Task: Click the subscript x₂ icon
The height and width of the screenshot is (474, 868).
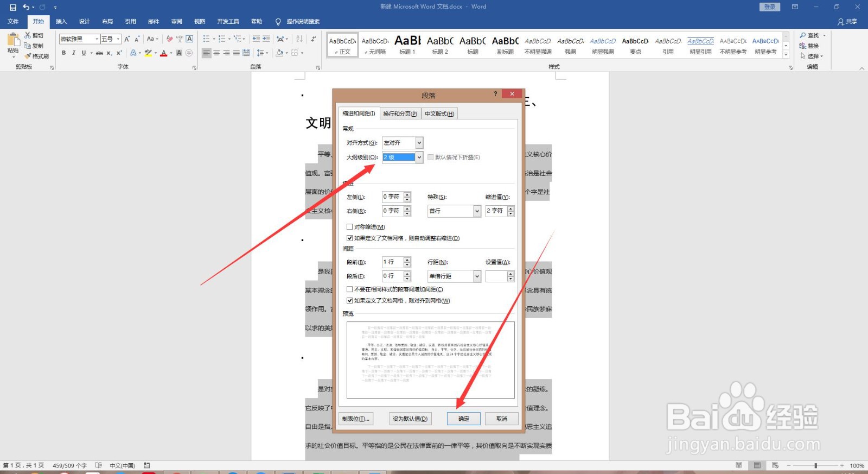Action: tap(109, 53)
